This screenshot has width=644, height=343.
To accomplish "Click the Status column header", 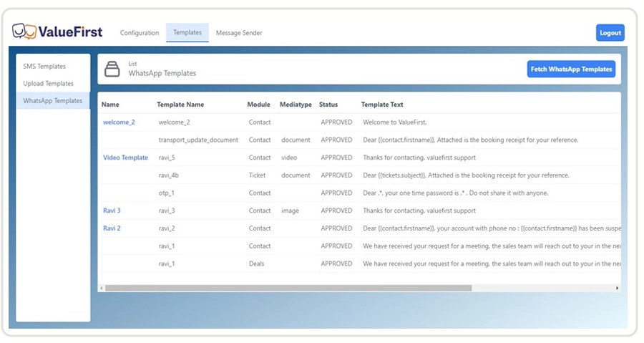I will [x=328, y=105].
